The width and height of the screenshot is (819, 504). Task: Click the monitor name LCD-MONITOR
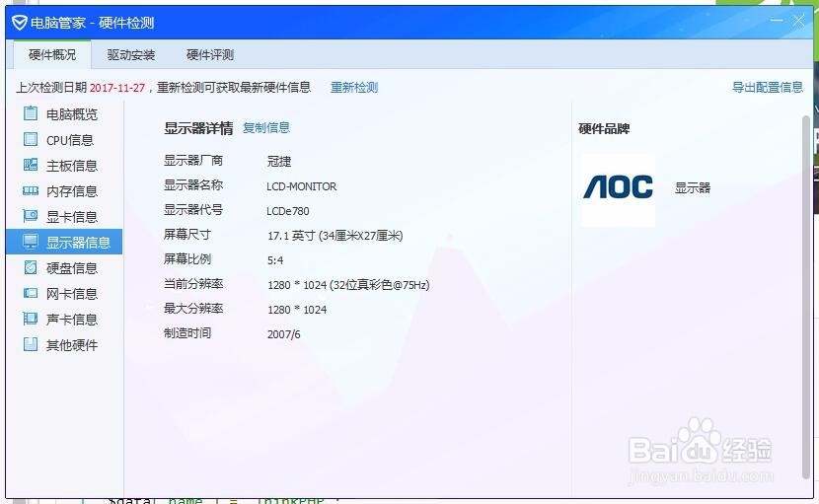click(301, 186)
